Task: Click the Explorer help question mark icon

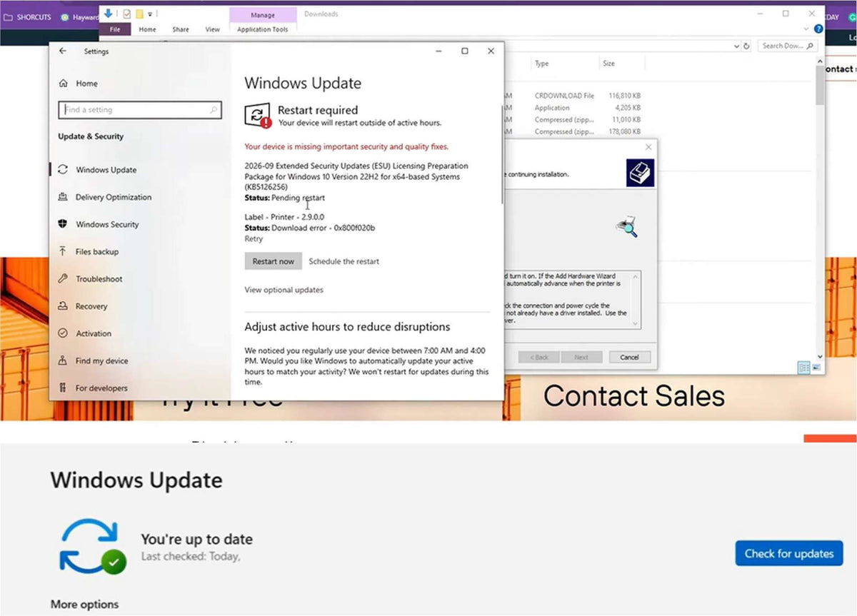Action: 818,29
